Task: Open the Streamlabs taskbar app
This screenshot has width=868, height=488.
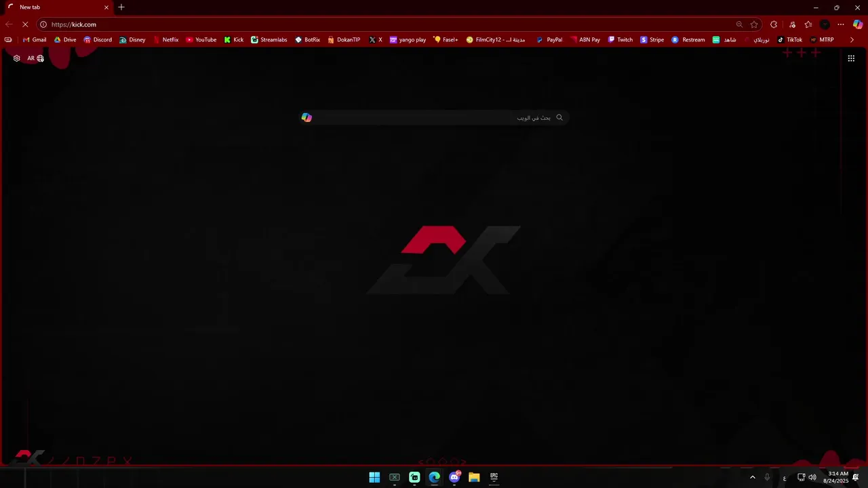Action: (414, 477)
